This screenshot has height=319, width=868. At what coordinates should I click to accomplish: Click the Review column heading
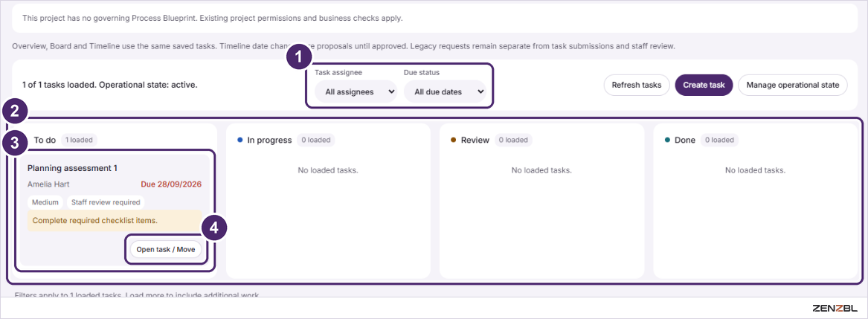click(475, 140)
